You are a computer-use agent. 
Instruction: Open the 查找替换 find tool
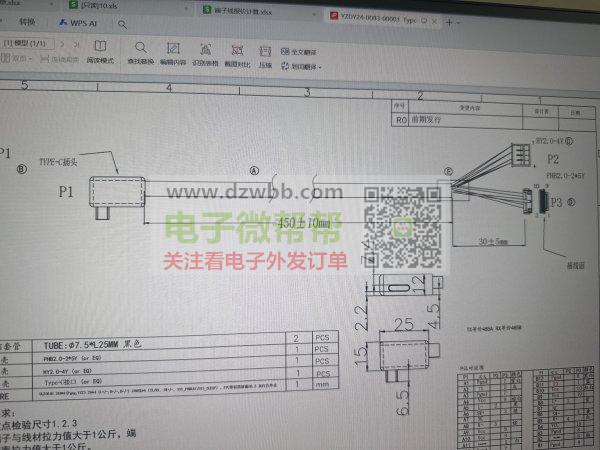[x=140, y=53]
